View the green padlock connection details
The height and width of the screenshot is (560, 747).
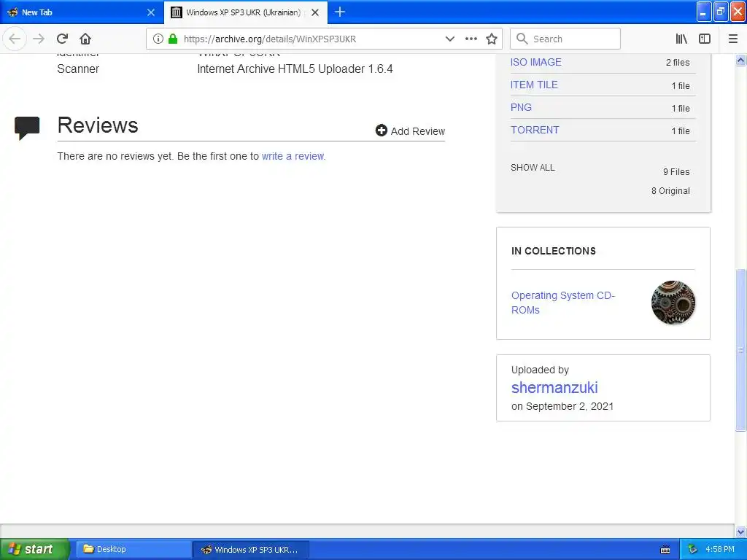tap(173, 39)
